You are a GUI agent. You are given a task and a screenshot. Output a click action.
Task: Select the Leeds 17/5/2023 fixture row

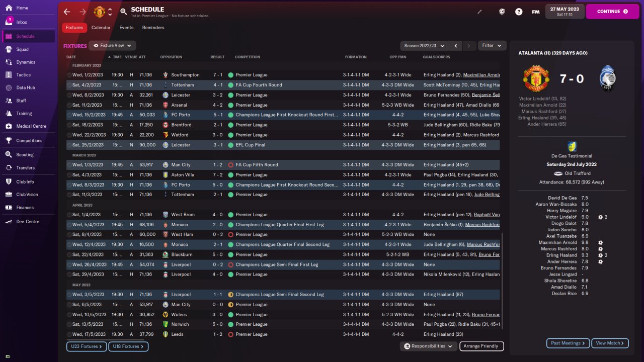[283, 334]
